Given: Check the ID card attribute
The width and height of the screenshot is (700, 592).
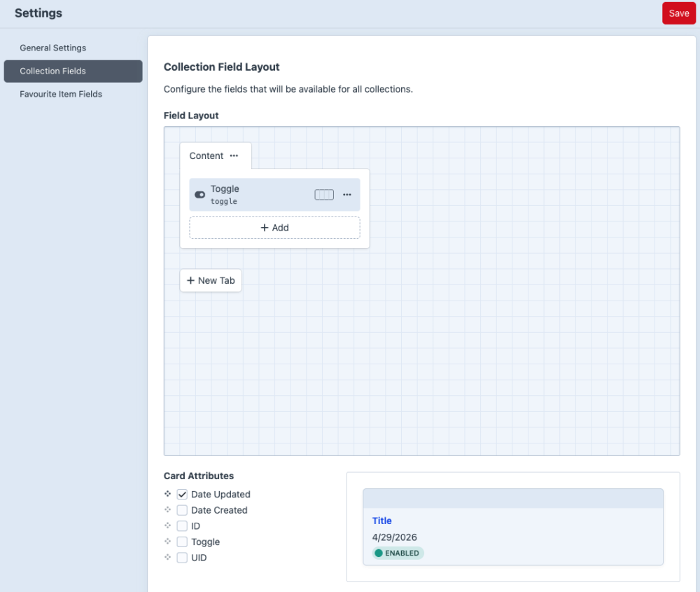Looking at the screenshot, I should [x=182, y=526].
